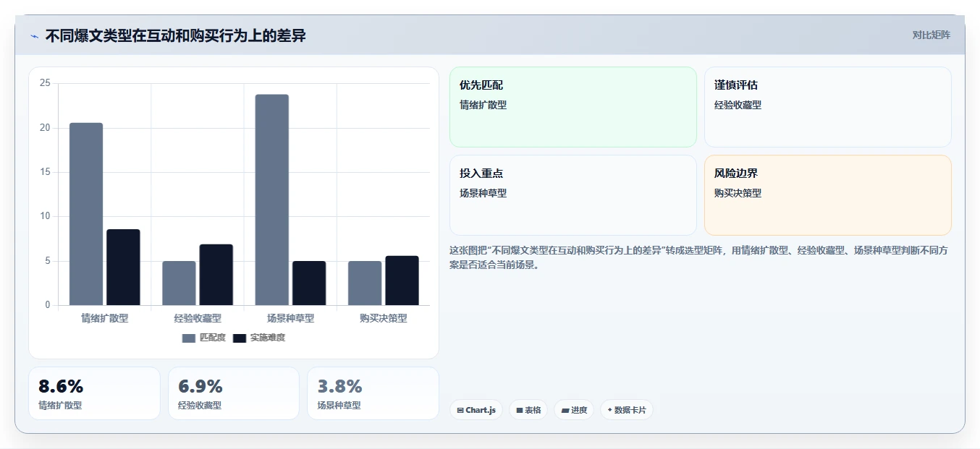Open the 谨慎评估 matrix card

(x=828, y=107)
